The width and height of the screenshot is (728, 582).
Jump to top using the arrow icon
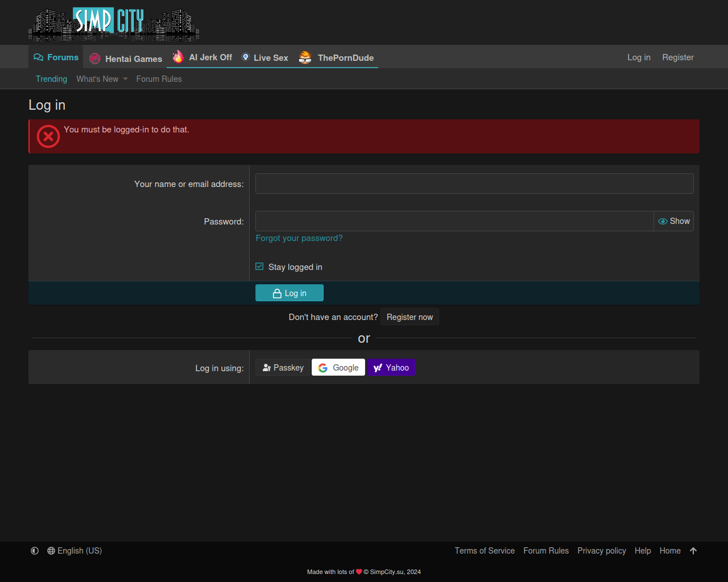click(693, 551)
